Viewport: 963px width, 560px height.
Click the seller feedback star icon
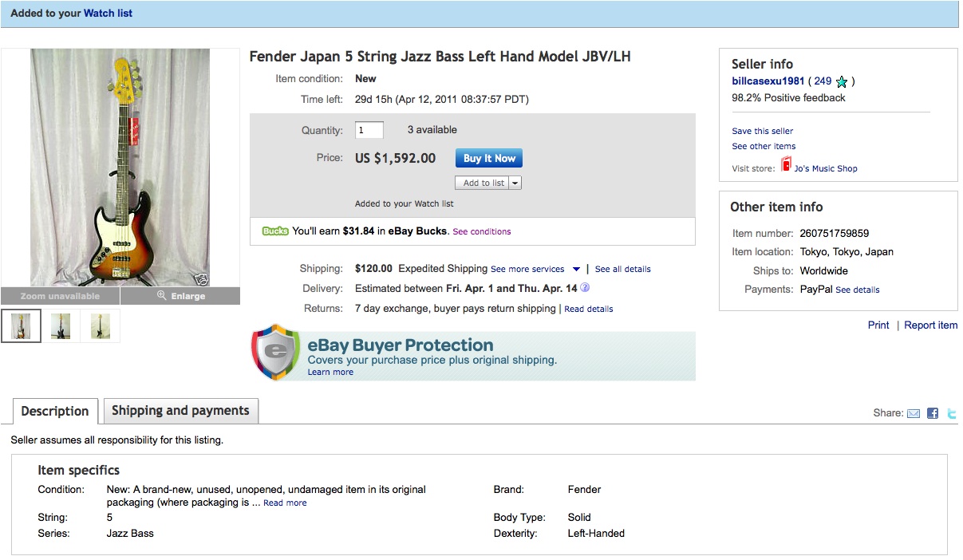click(842, 81)
